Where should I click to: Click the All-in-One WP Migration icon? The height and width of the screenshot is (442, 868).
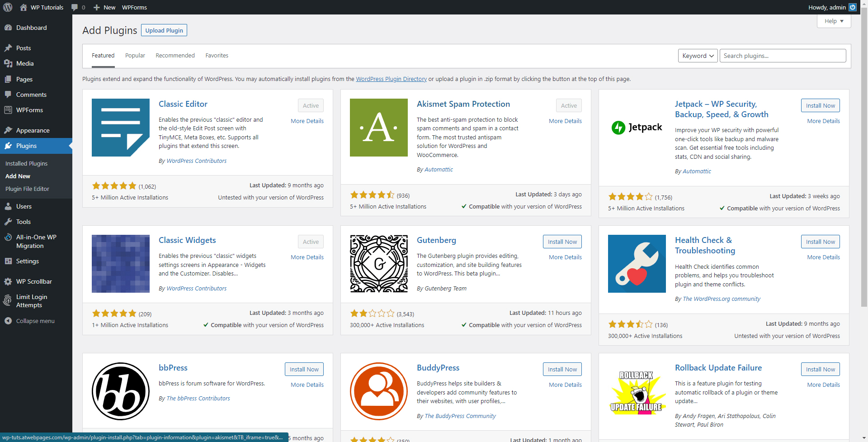[x=8, y=237]
